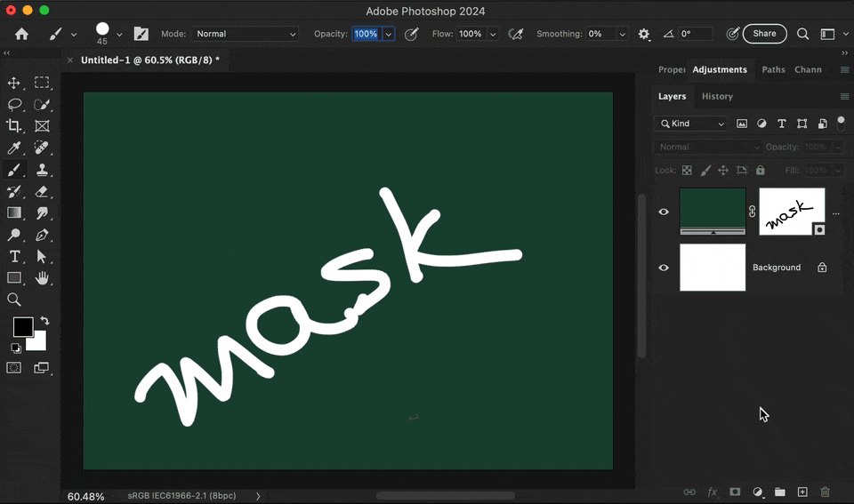Open the painting Mode dropdown
854x504 pixels.
click(246, 34)
